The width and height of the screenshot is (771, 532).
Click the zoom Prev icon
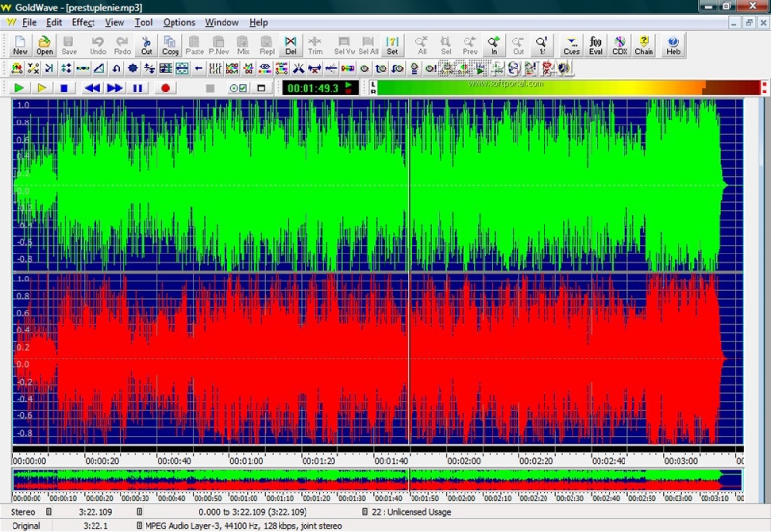pyautogui.click(x=470, y=44)
